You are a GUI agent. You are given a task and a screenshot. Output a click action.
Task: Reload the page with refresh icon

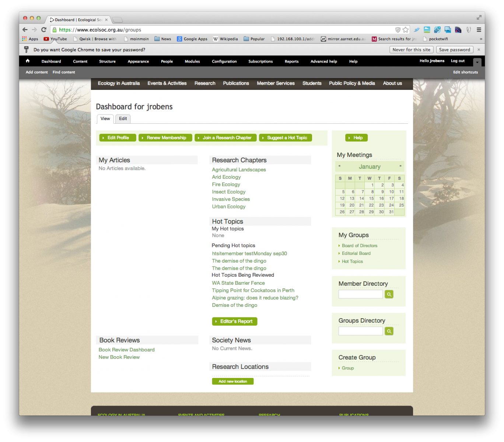point(44,30)
